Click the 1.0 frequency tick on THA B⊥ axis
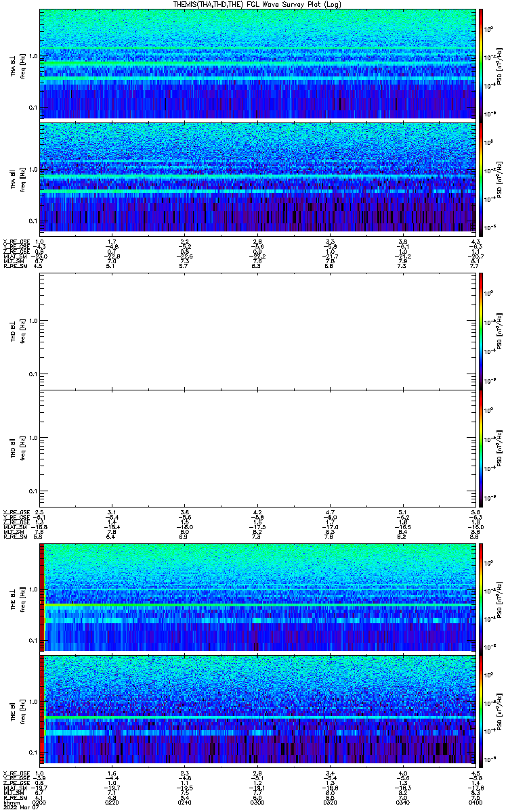 [x=33, y=56]
